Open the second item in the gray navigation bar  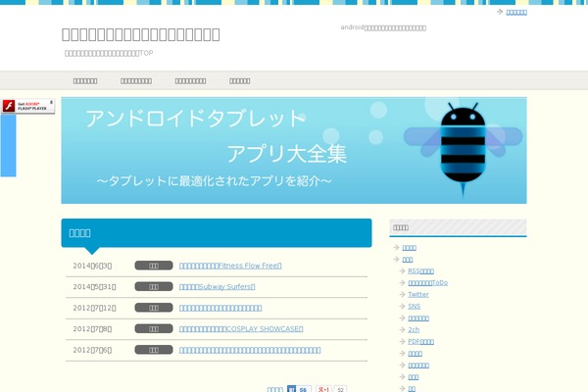[x=136, y=81]
